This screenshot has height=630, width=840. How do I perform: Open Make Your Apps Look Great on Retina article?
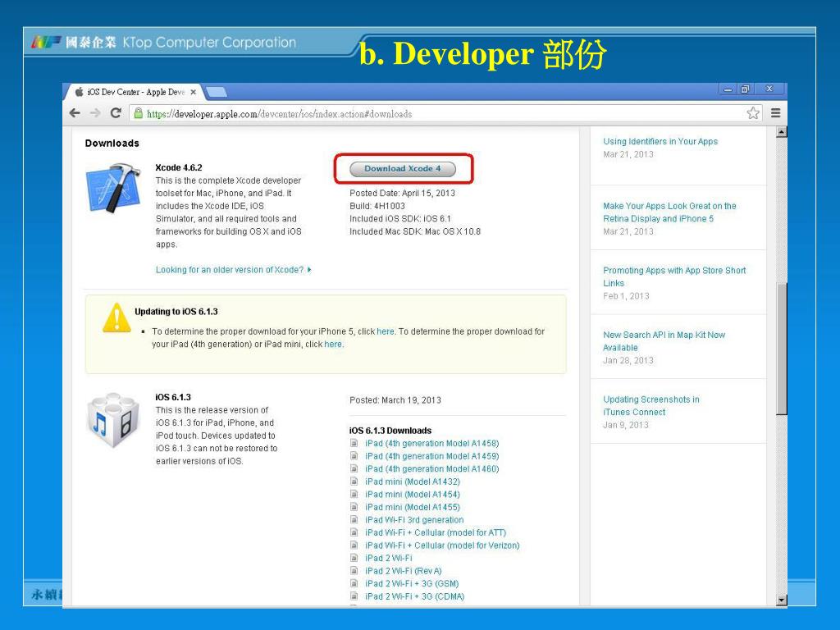click(669, 212)
